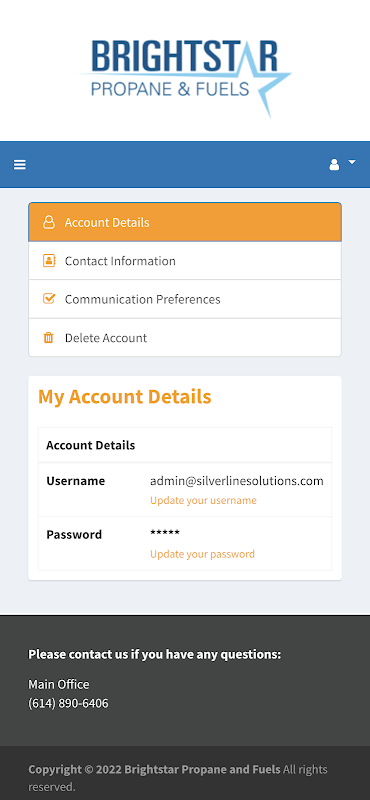The height and width of the screenshot is (800, 370).
Task: Click the user profile icon
Action: tap(334, 164)
